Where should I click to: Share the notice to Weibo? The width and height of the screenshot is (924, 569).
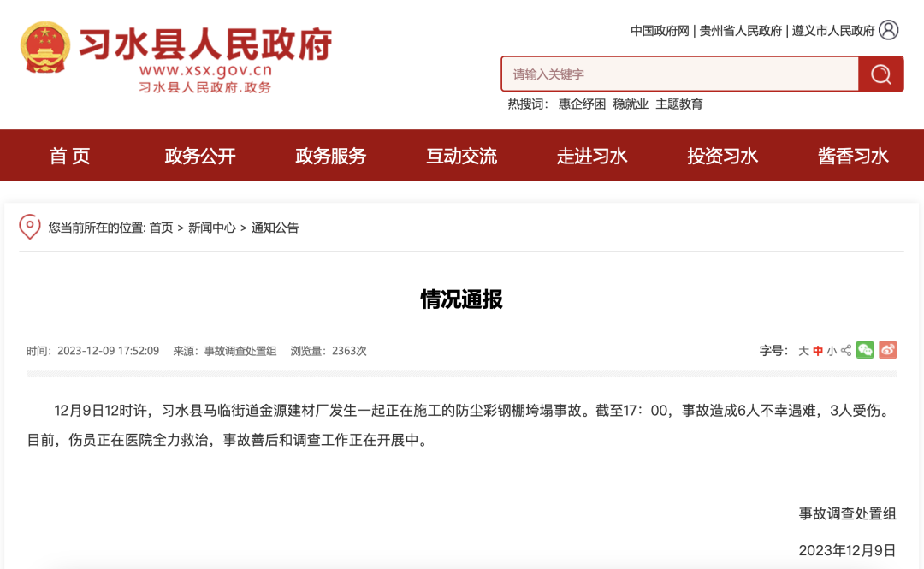(888, 350)
